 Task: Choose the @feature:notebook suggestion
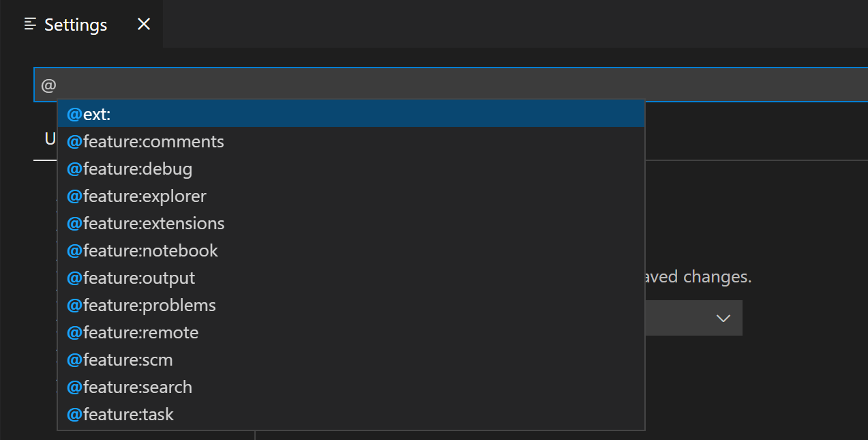click(142, 250)
